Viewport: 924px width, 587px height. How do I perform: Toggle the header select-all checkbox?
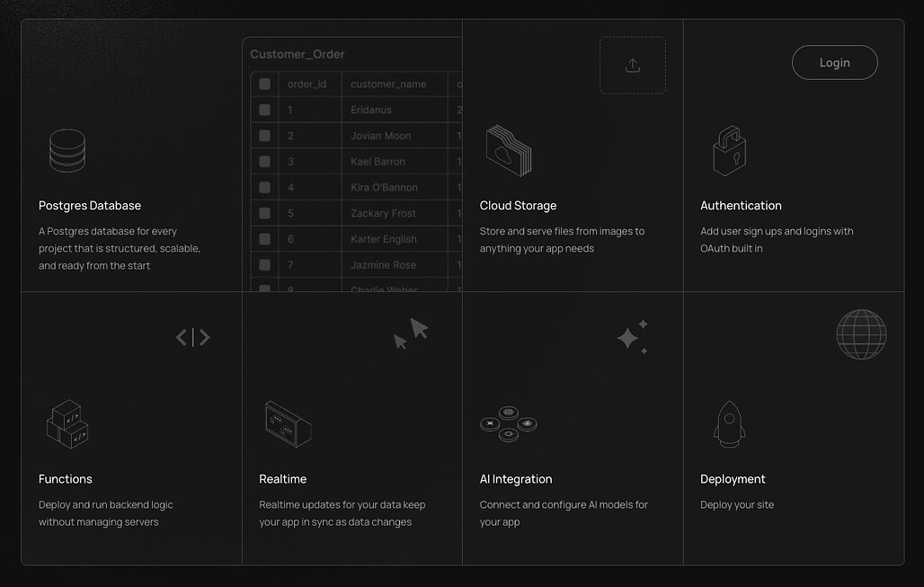[264, 84]
